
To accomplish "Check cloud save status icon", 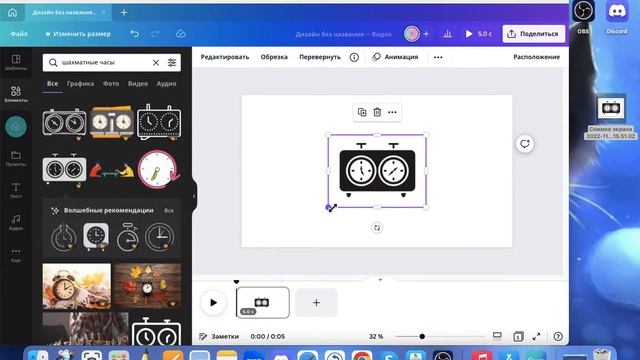I will click(181, 34).
